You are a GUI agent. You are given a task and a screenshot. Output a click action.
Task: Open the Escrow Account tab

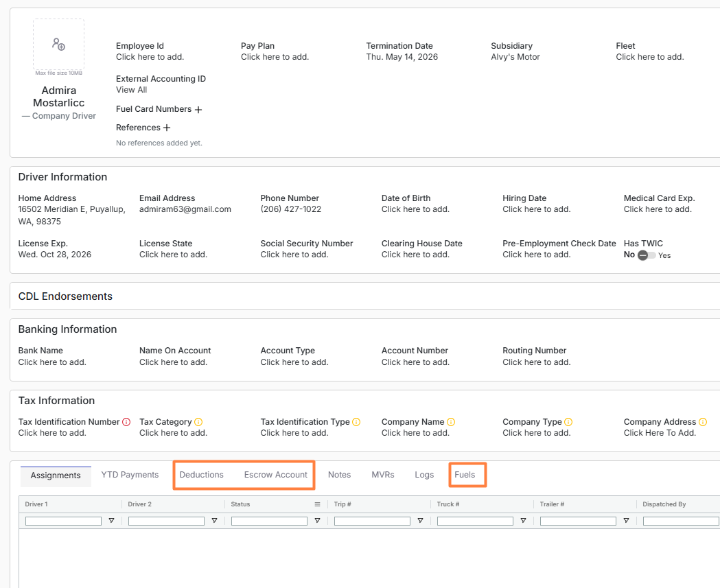275,475
